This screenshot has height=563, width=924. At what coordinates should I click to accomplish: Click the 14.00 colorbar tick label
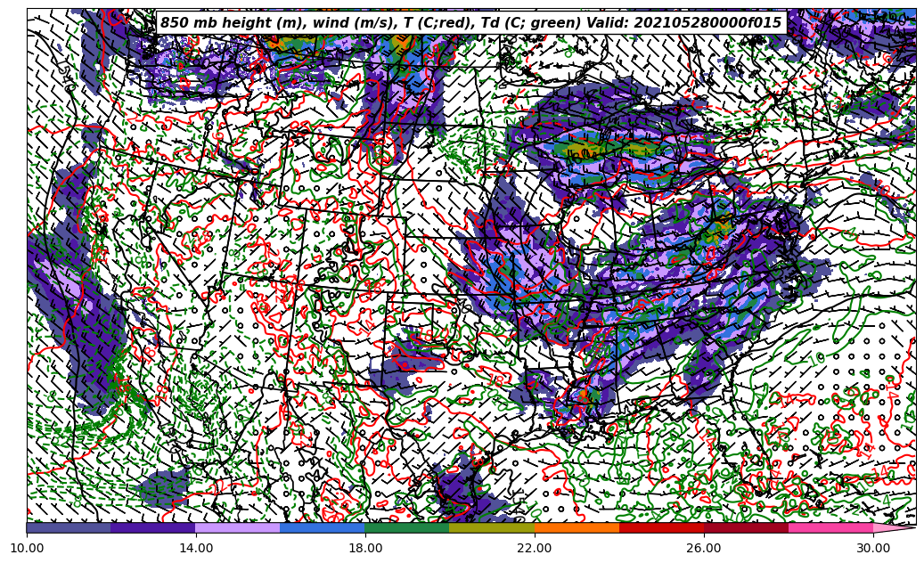pos(196,549)
